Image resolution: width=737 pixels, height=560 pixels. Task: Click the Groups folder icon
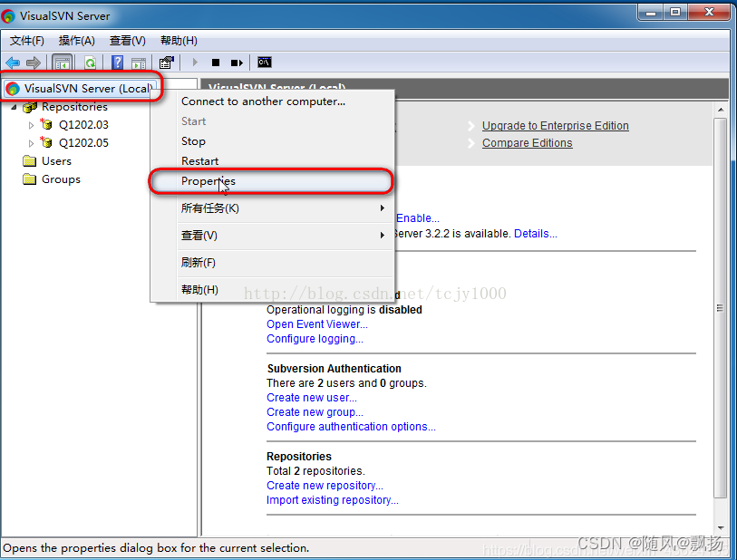point(30,179)
